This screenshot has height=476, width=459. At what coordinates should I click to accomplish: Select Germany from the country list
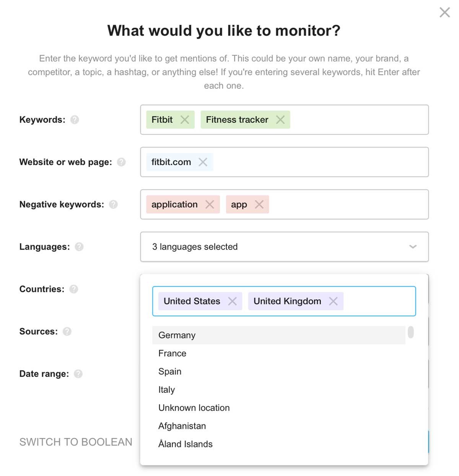point(278,335)
